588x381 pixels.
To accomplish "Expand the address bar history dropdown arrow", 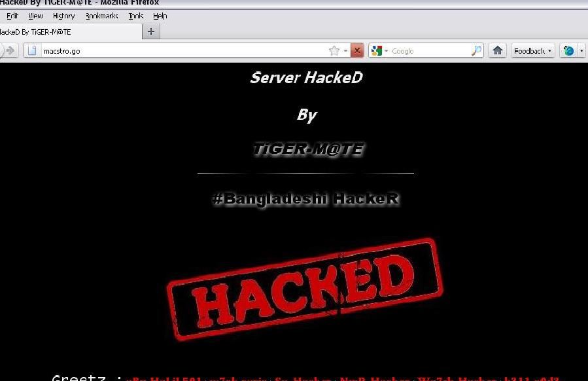I will (x=345, y=50).
